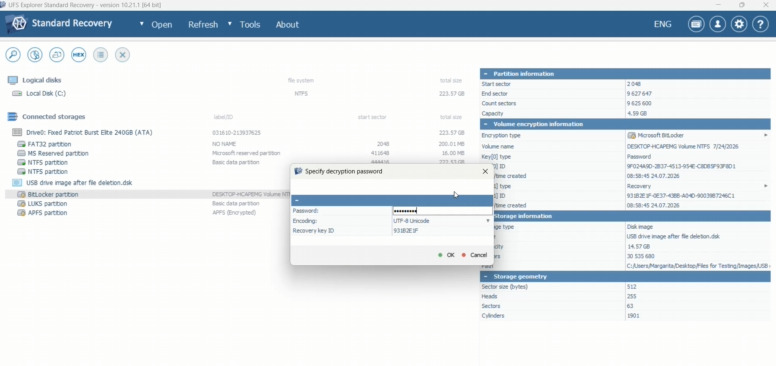Click the round X close-storage toolbar icon
This screenshot has width=776, height=366.
click(x=123, y=55)
